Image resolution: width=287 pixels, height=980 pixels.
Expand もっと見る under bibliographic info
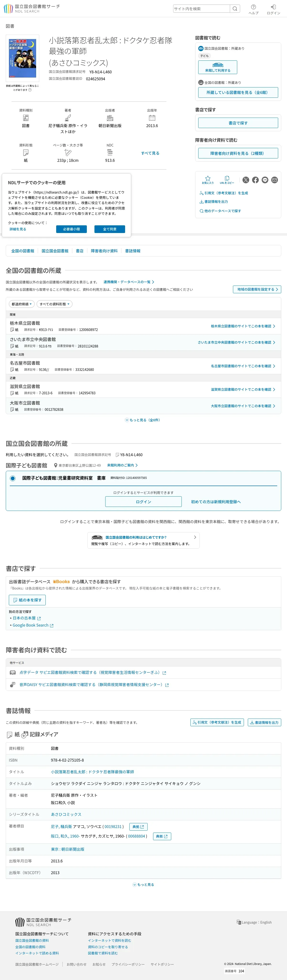coord(143,884)
